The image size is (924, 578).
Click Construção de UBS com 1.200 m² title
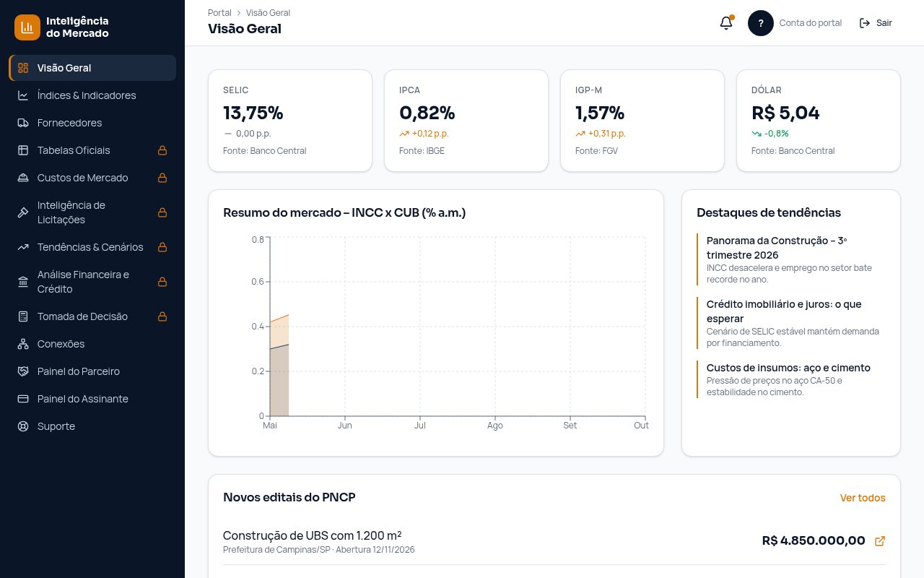click(x=313, y=535)
